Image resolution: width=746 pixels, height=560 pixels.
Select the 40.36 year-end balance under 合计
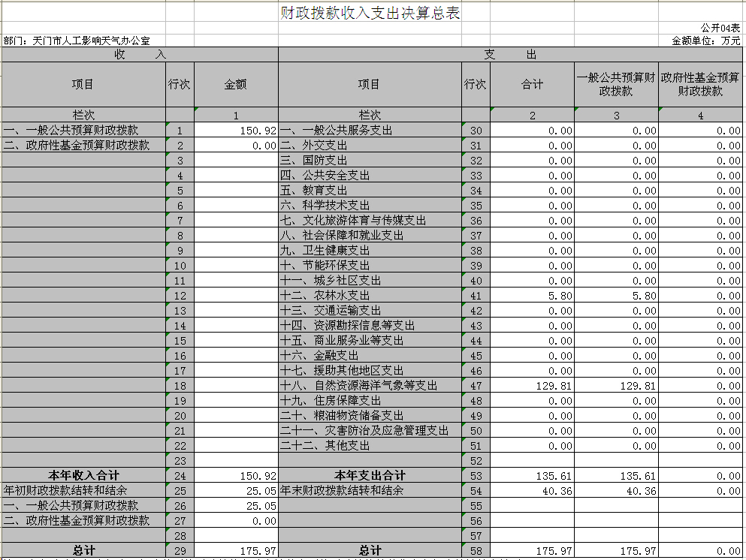pyautogui.click(x=532, y=491)
